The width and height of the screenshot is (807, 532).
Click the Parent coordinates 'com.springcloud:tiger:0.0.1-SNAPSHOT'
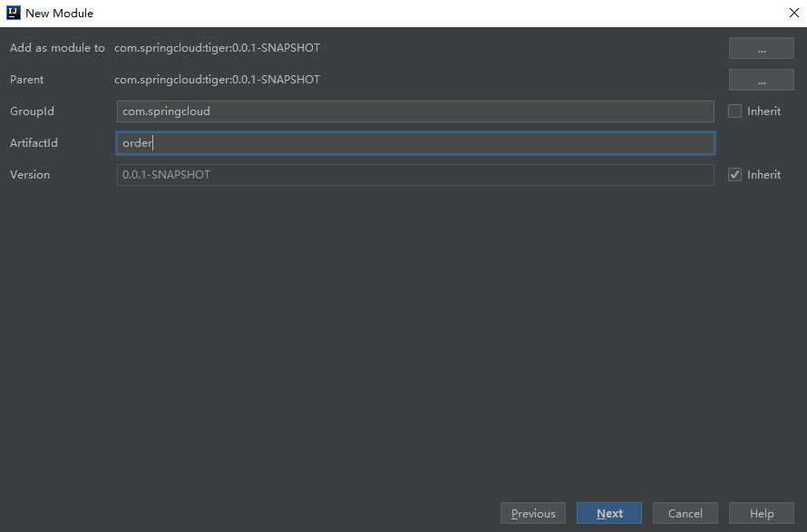point(217,79)
